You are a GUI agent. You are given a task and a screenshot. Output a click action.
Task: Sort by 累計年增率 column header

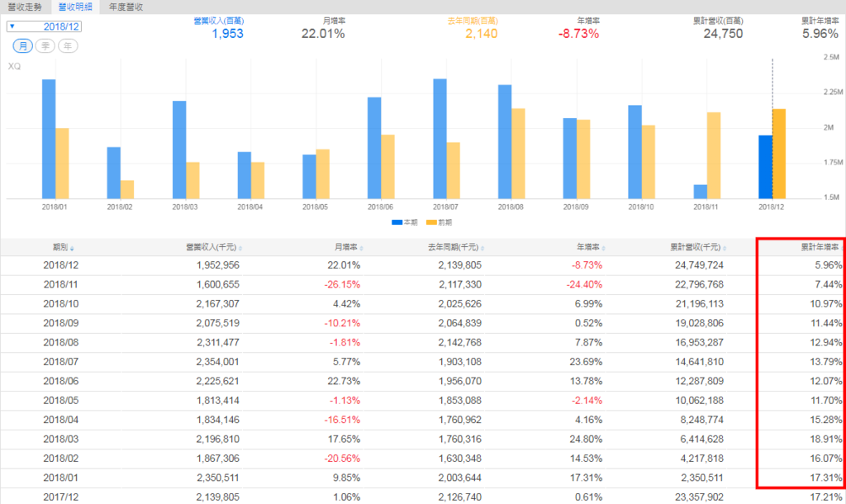pyautogui.click(x=821, y=247)
